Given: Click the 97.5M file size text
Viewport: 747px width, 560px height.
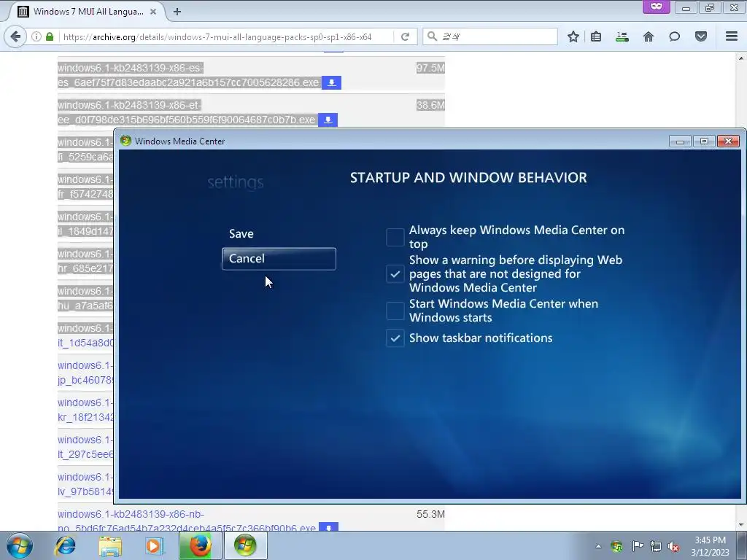Looking at the screenshot, I should click(430, 68).
